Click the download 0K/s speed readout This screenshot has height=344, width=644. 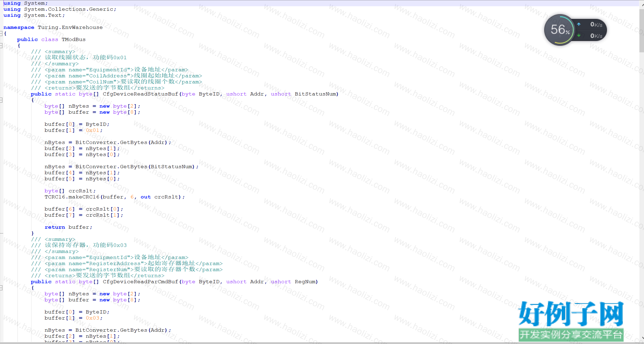pos(596,36)
